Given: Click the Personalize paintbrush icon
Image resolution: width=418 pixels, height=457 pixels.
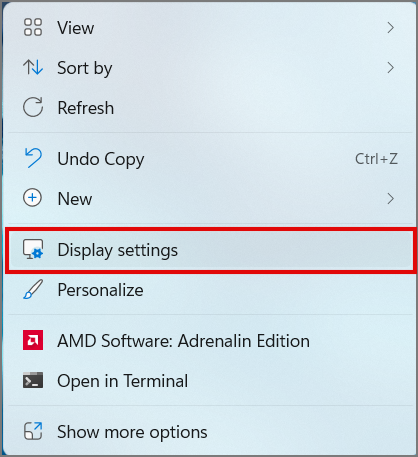Looking at the screenshot, I should [x=33, y=289].
